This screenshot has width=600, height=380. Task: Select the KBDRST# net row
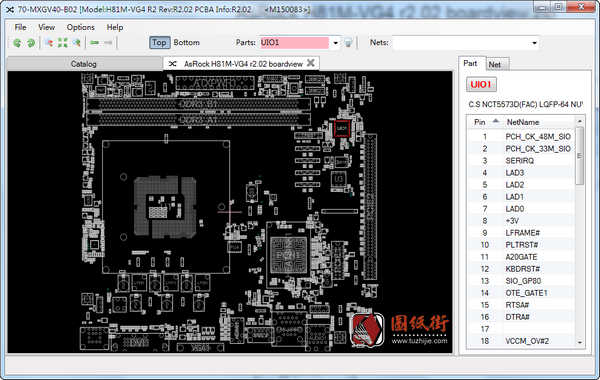click(522, 269)
